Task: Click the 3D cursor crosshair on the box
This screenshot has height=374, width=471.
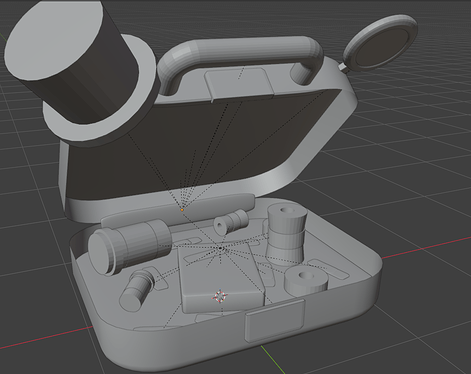Action: click(220, 296)
